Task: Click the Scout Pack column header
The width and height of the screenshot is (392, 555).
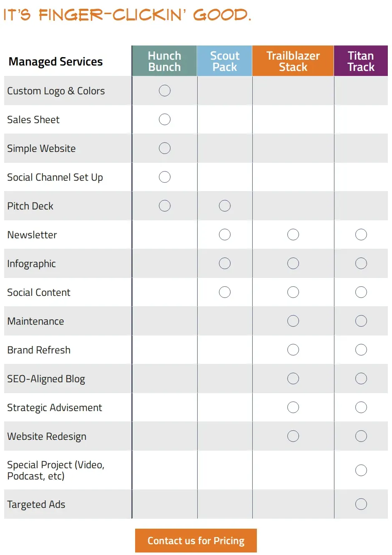Action: coord(225,61)
